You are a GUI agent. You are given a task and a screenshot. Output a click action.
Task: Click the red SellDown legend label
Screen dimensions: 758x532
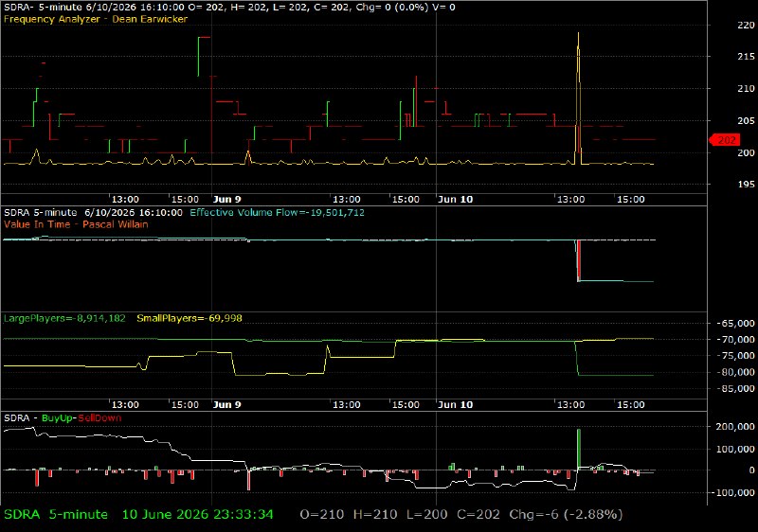click(99, 418)
